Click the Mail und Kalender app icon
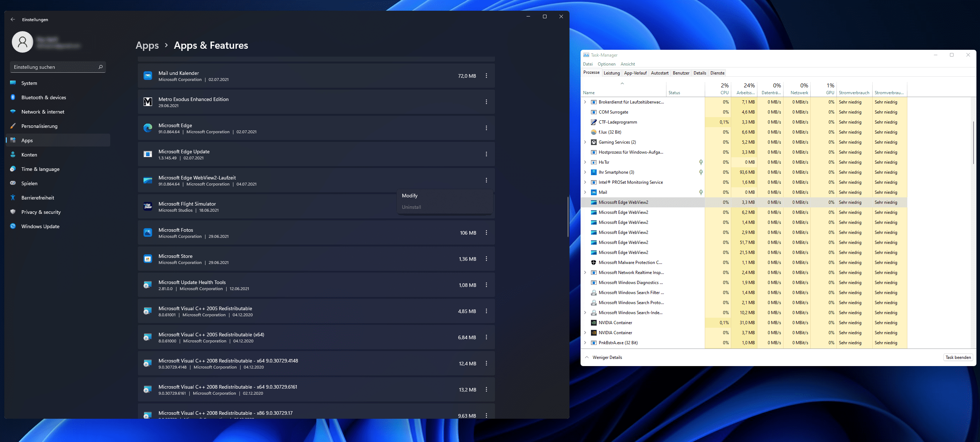Viewport: 980px width, 442px height. pos(147,76)
